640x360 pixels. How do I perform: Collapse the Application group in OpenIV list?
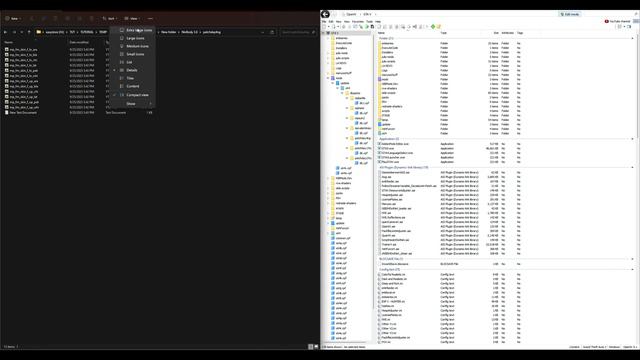click(632, 139)
